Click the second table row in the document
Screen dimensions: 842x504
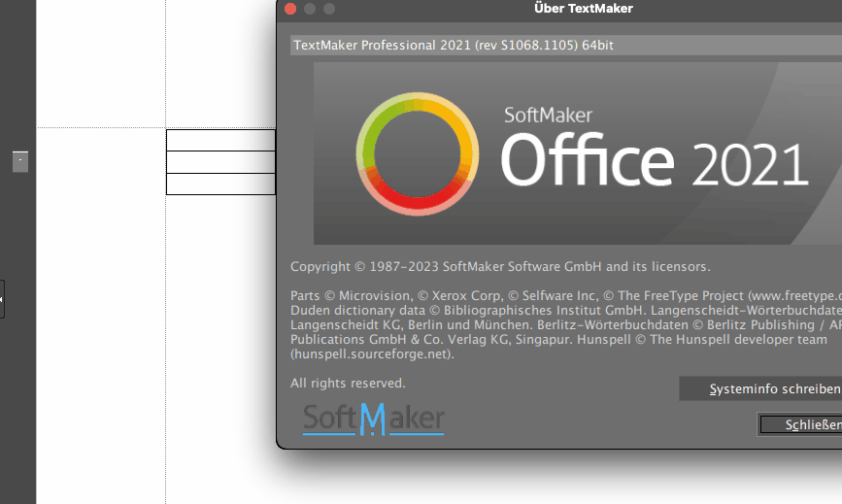tap(220, 162)
